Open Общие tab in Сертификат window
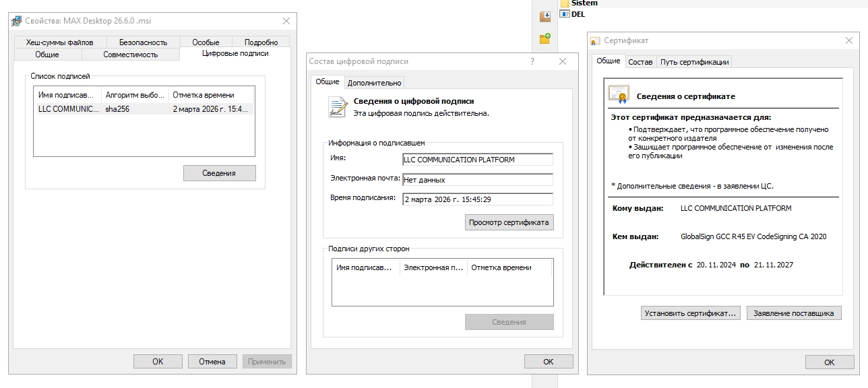This screenshot has height=388, width=868. pyautogui.click(x=609, y=61)
